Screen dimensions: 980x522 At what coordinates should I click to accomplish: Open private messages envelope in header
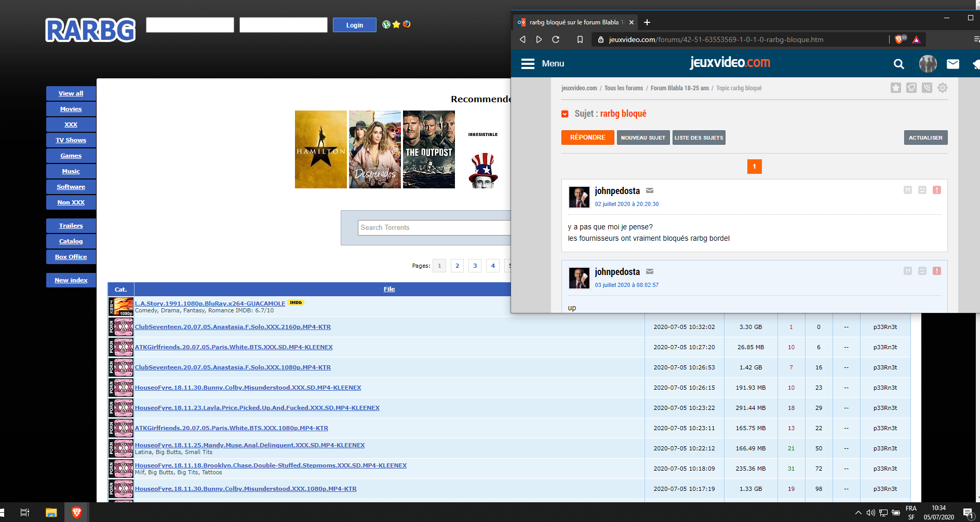pyautogui.click(x=953, y=64)
